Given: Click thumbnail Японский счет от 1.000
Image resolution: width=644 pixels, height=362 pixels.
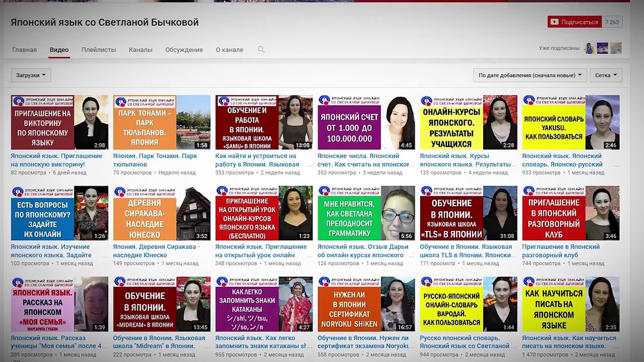Looking at the screenshot, I should (x=366, y=122).
